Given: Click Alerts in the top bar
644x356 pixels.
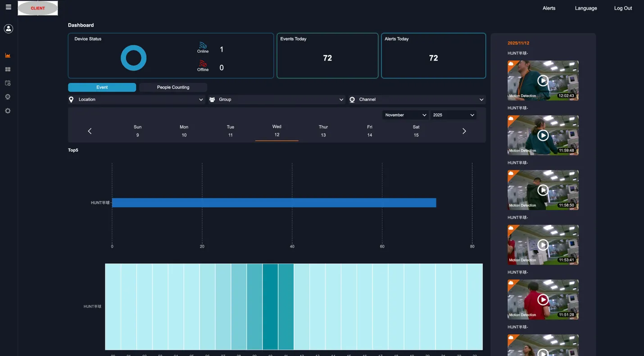Looking at the screenshot, I should tap(549, 8).
